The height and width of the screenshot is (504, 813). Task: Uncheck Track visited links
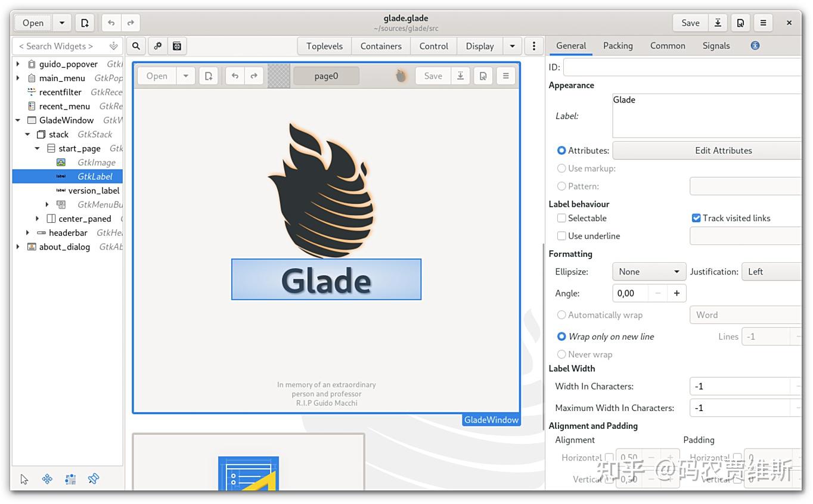click(696, 218)
